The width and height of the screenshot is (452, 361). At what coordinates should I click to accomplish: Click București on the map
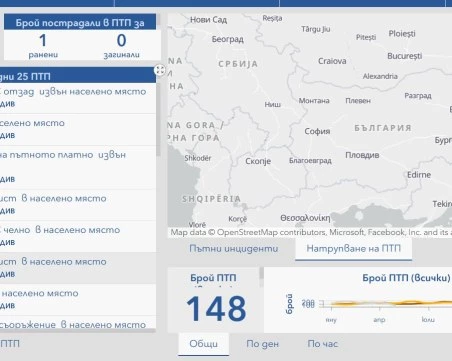pos(405,56)
